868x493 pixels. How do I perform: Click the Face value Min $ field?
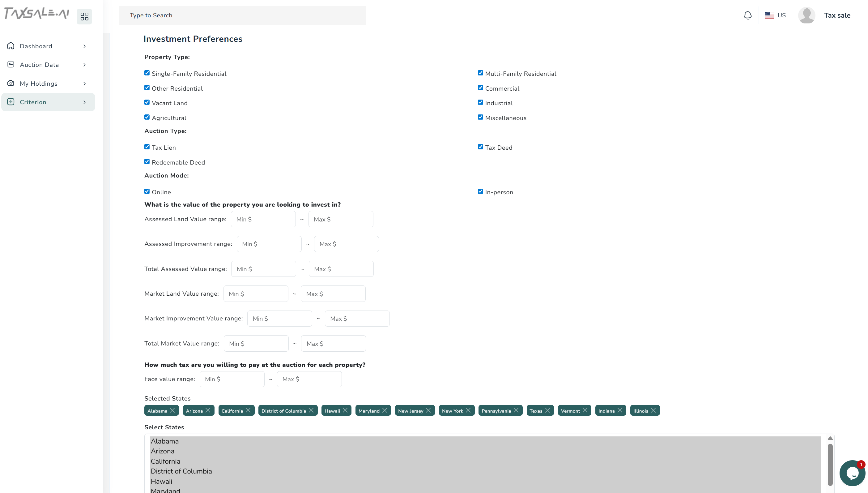[x=232, y=379]
